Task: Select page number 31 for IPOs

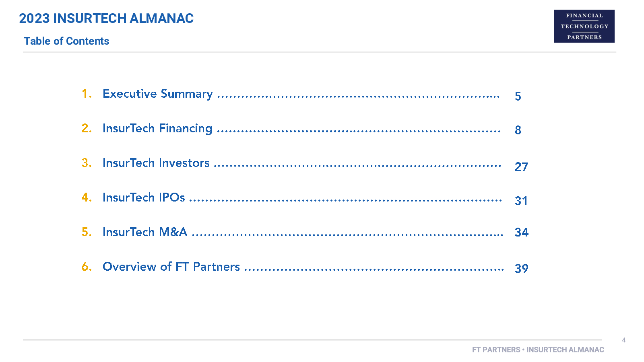Action: pos(521,201)
